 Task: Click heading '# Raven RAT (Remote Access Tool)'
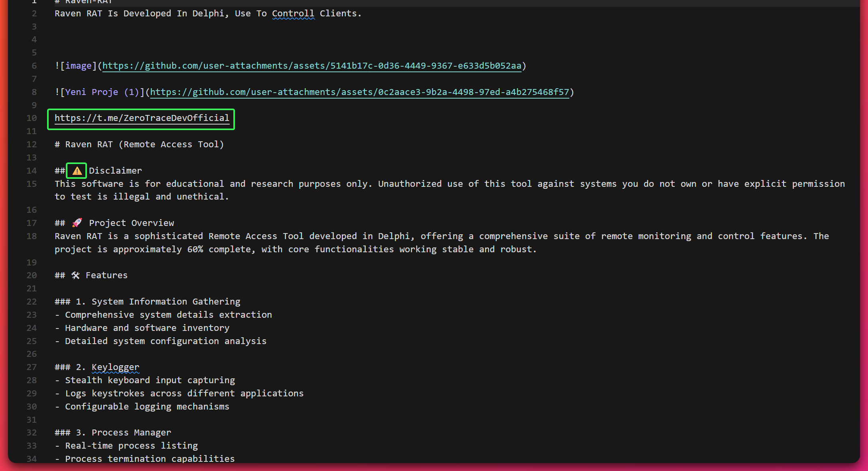click(x=139, y=144)
